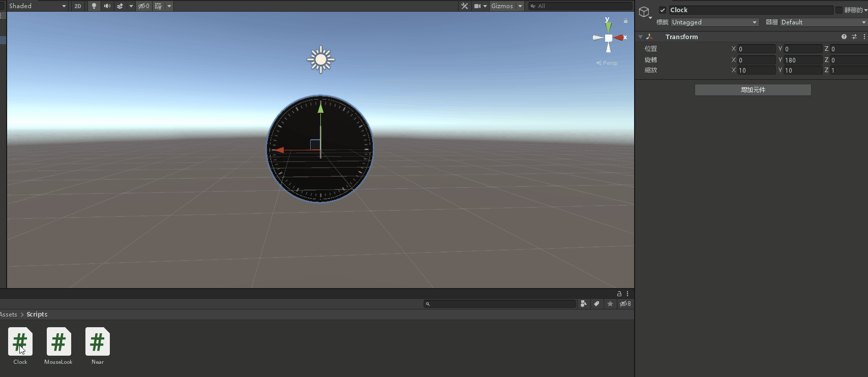This screenshot has width=868, height=377.
Task: Click the Search by Type filter icon
Action: tap(584, 304)
